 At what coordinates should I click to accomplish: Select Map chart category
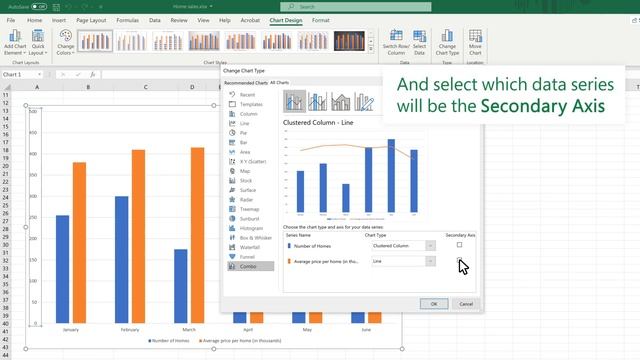pyautogui.click(x=245, y=171)
